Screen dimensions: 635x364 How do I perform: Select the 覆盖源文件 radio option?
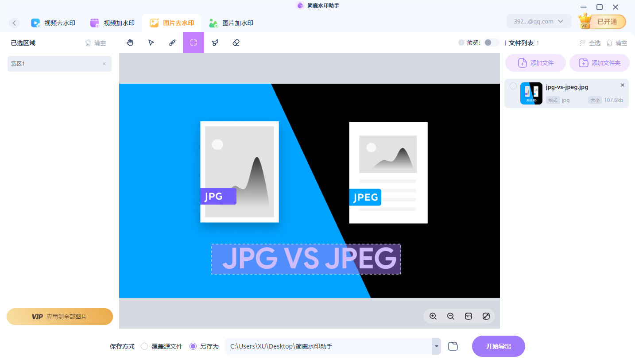tap(144, 346)
